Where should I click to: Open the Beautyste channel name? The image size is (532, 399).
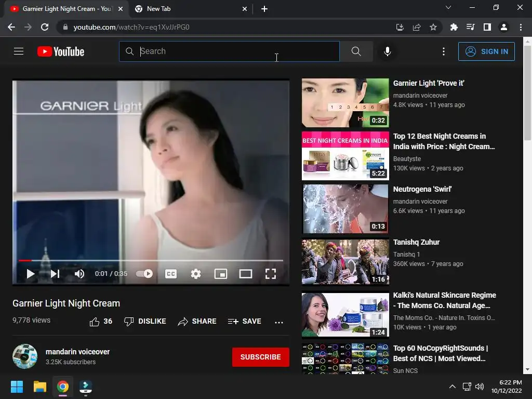[407, 159]
